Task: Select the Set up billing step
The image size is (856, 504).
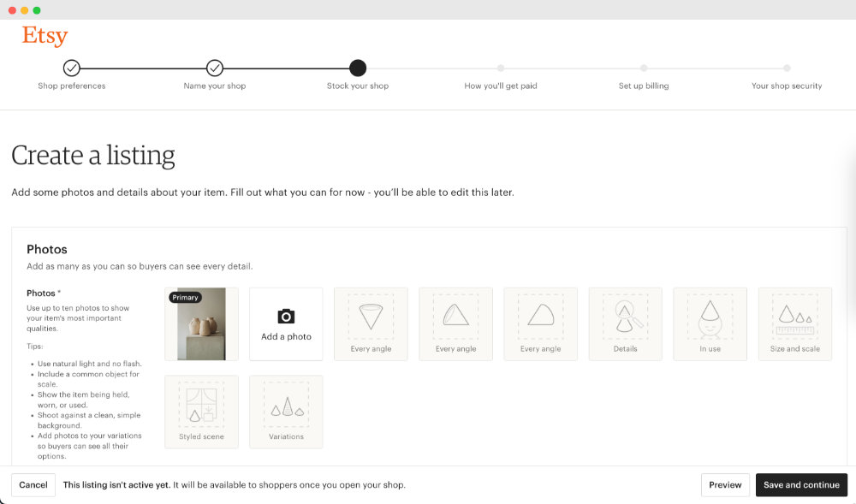Action: 643,68
